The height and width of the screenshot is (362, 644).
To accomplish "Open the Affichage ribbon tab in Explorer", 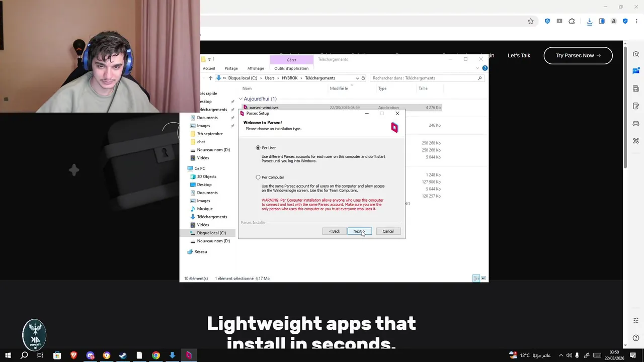I will (256, 68).
